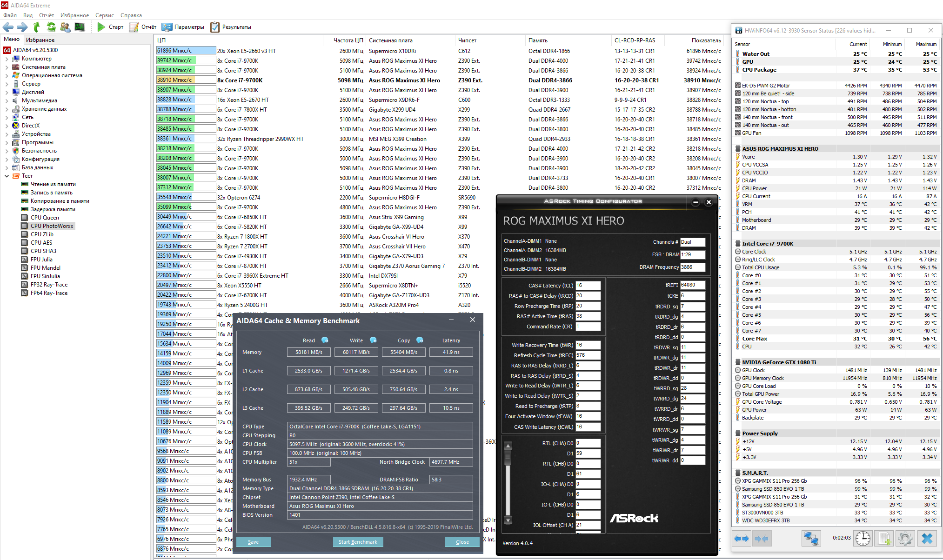Screen dimensions: 943x560
Task: Select CPU Queen in the test tree
Action: (45, 218)
